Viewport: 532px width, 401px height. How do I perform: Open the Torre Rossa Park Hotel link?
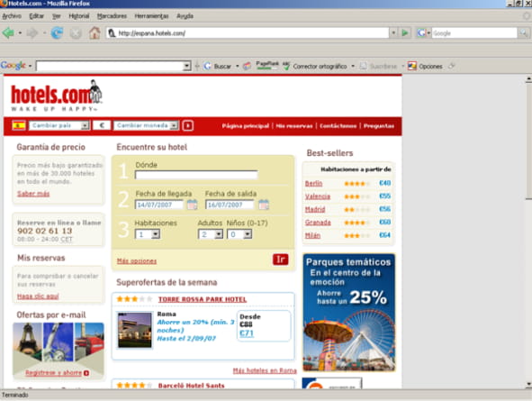click(x=203, y=299)
